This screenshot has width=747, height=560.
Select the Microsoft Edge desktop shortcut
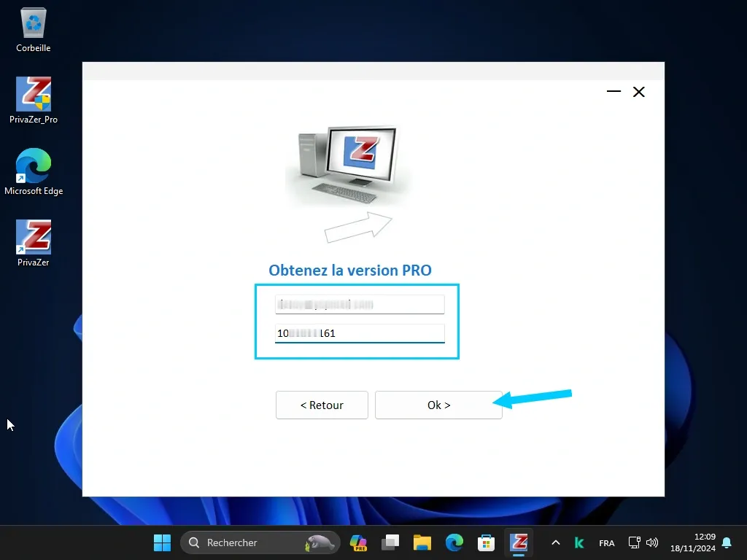pos(34,172)
